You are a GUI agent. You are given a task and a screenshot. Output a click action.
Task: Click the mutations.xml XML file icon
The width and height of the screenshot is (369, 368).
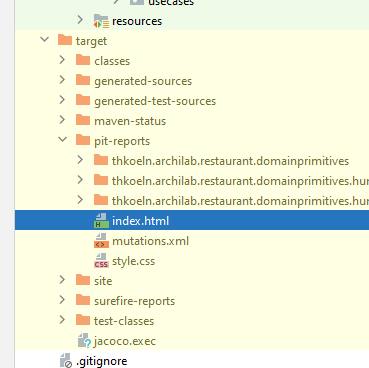tap(101, 241)
